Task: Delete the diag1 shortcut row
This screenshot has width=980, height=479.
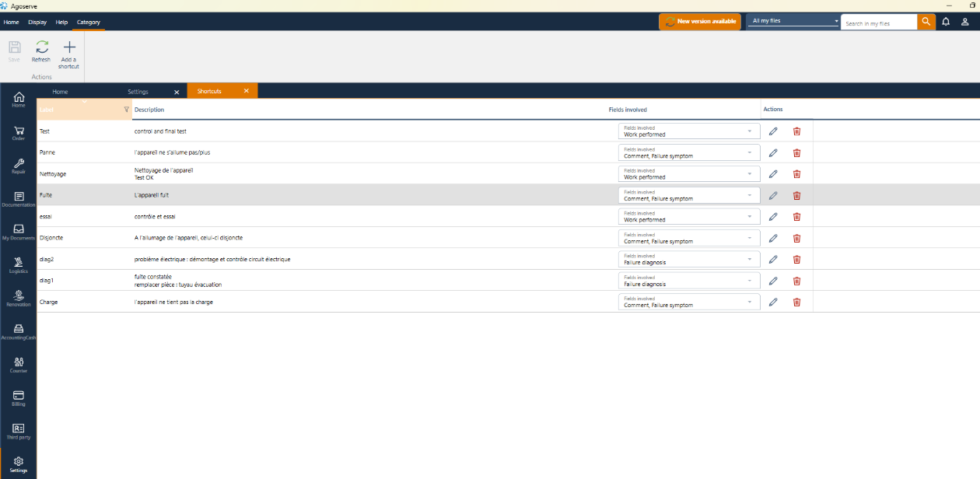Action: pyautogui.click(x=796, y=281)
